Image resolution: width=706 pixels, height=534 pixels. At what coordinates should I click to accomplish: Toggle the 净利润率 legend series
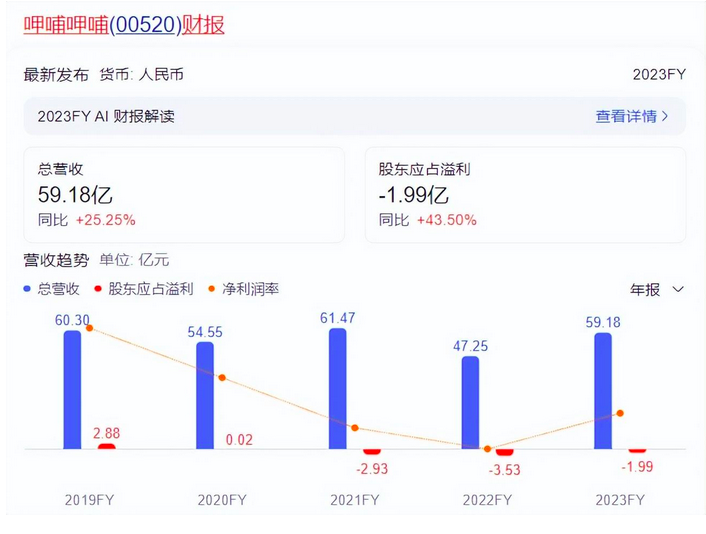(244, 289)
